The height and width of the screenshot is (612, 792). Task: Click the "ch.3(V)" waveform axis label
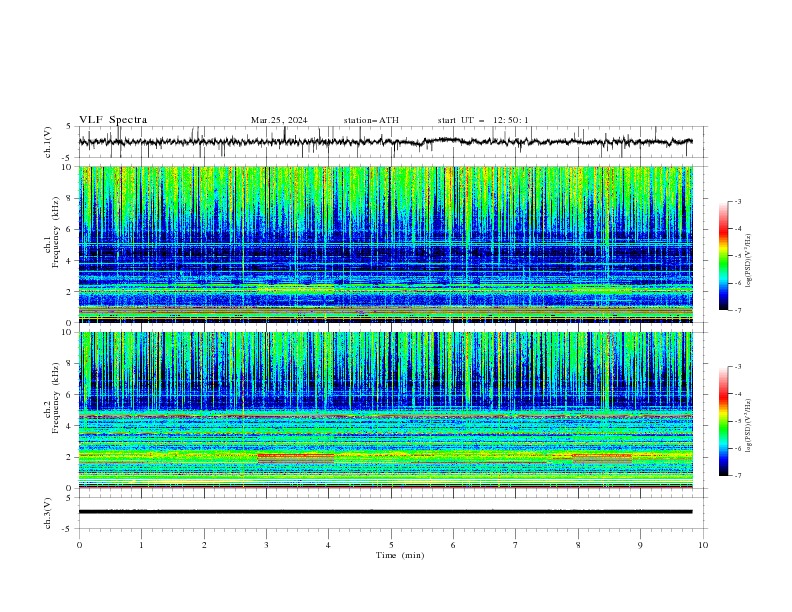point(48,513)
